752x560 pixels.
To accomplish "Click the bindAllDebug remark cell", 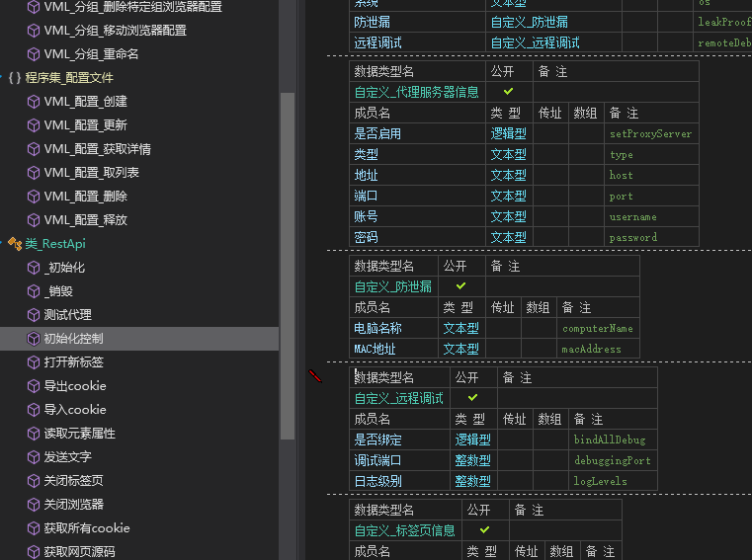I will (x=613, y=440).
